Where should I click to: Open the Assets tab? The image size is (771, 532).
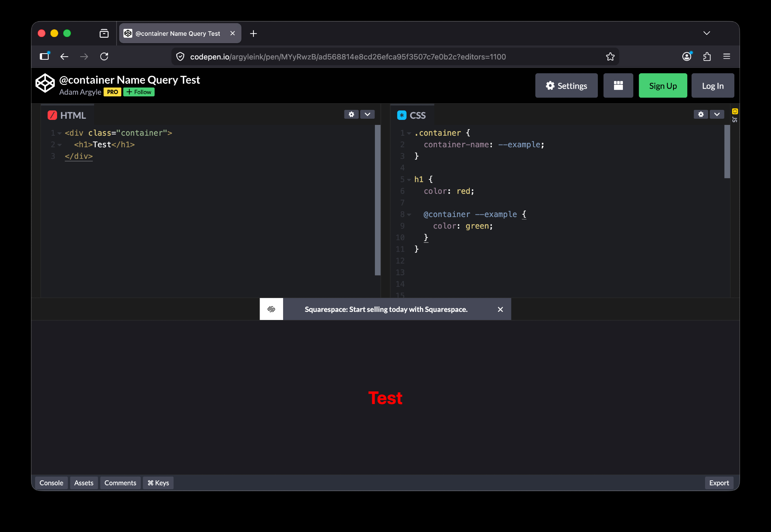click(x=84, y=483)
